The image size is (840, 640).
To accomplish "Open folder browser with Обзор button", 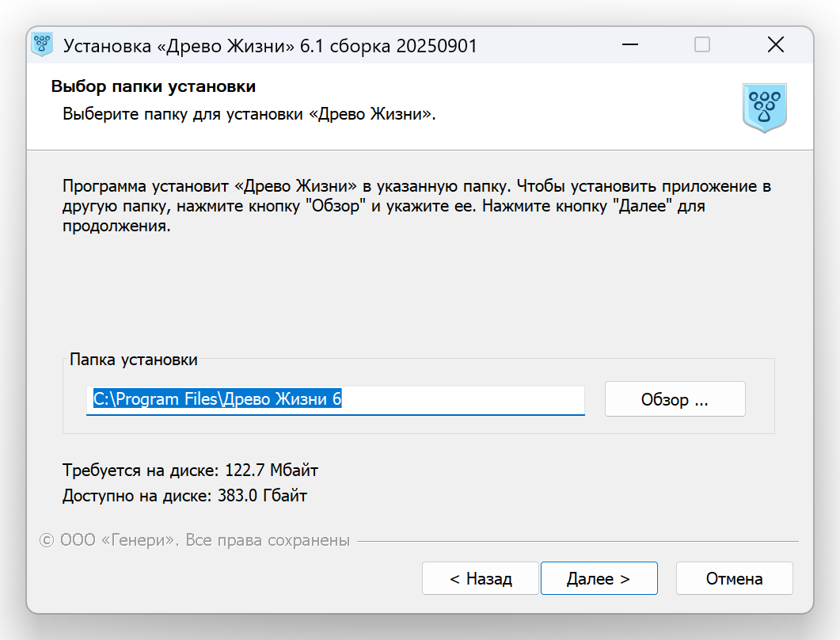I will tap(675, 398).
